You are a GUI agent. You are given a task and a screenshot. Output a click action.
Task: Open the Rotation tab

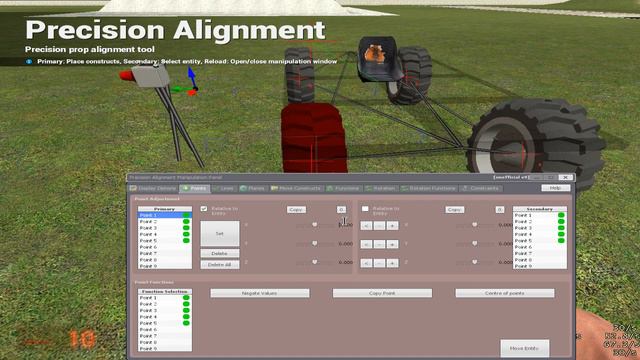380,189
